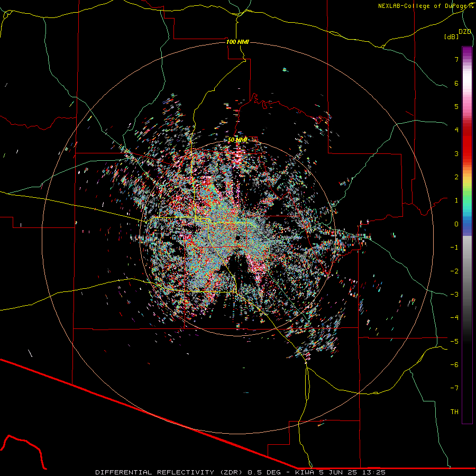Viewport: 476px width, 476px height.
Task: Click the -2 dB label on the scale
Action: [454, 271]
